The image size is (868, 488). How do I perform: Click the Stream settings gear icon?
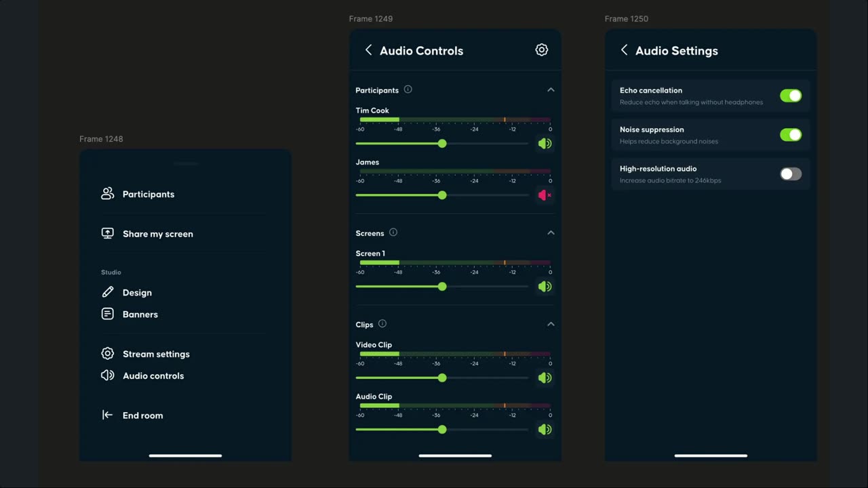[x=107, y=354]
